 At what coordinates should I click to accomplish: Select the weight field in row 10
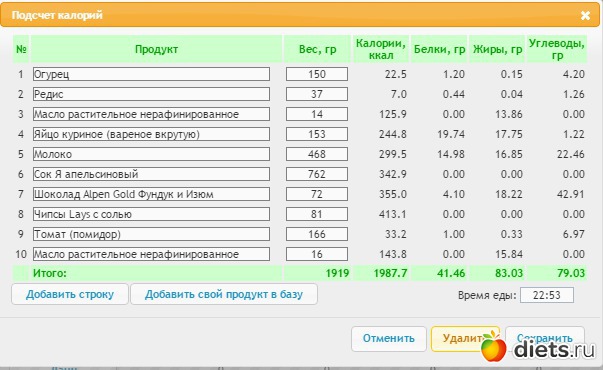(317, 254)
